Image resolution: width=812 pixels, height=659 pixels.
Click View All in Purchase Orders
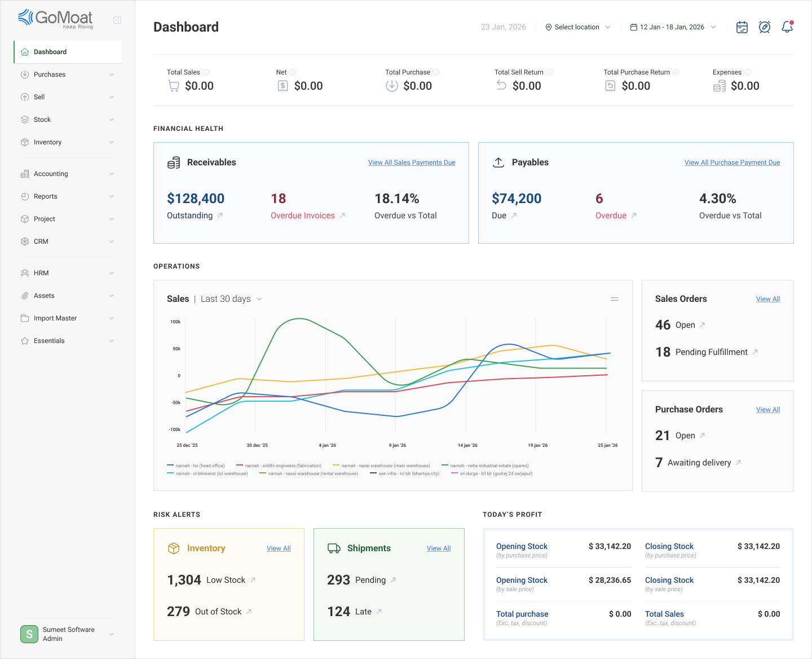pyautogui.click(x=768, y=410)
